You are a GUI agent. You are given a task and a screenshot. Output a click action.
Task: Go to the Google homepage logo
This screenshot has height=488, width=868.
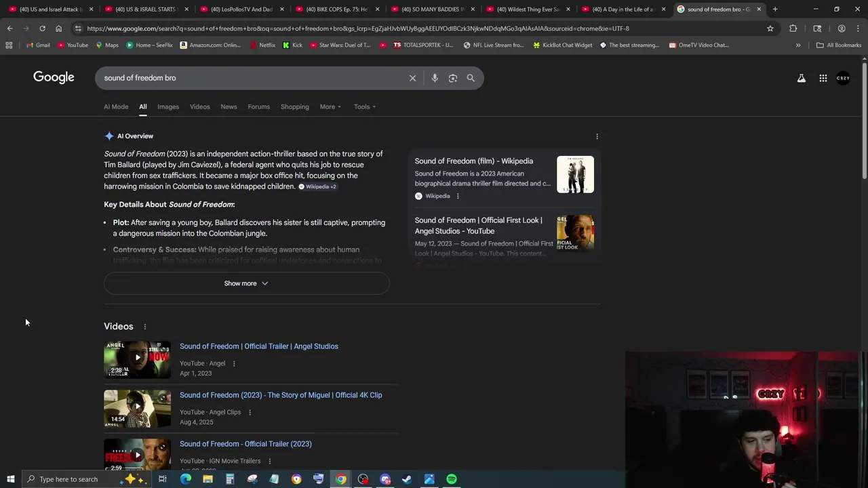click(x=54, y=77)
